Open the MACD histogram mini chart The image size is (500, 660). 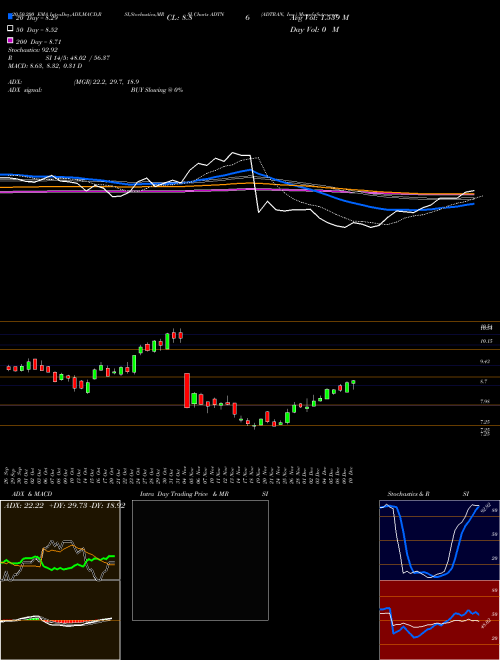(x=60, y=620)
